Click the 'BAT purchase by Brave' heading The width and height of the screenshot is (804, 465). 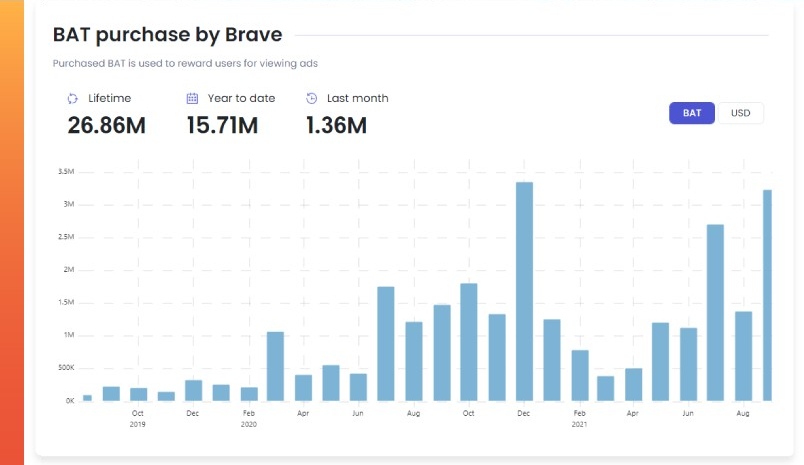[168, 34]
